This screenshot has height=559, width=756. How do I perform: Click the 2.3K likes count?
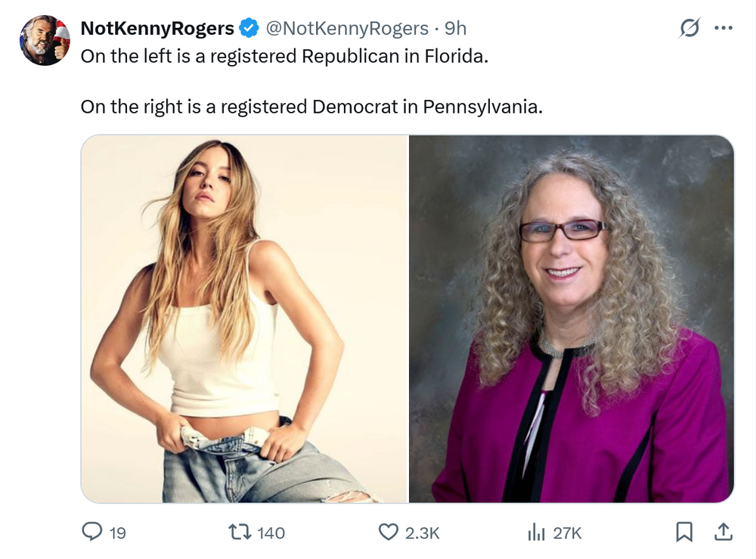422,533
